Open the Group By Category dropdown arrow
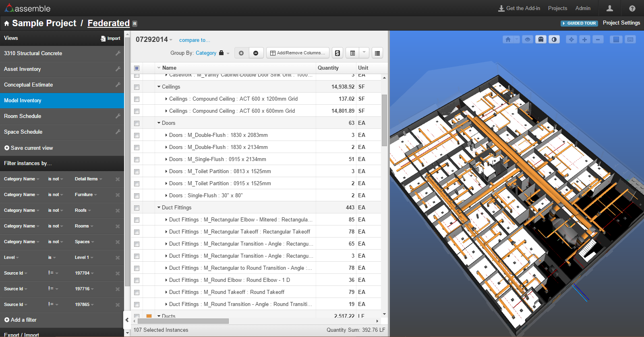The width and height of the screenshot is (644, 337). click(x=228, y=53)
